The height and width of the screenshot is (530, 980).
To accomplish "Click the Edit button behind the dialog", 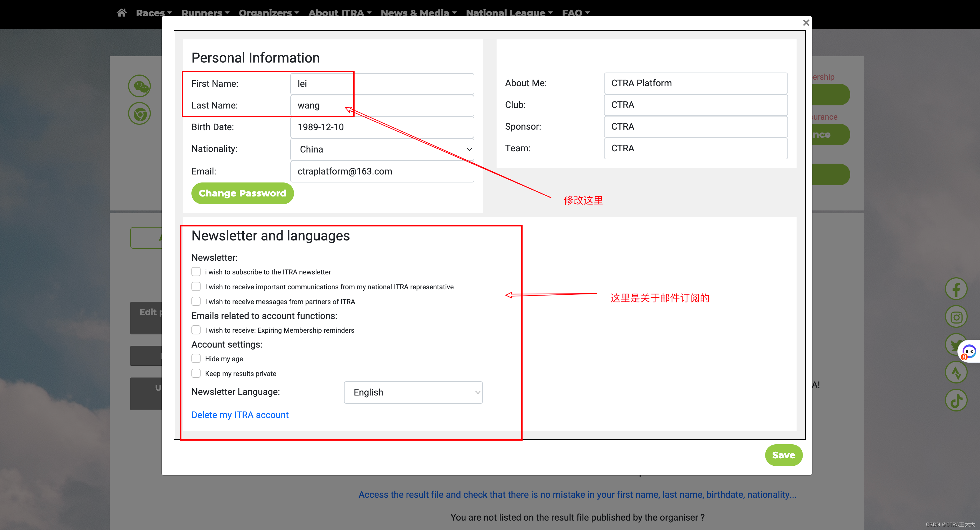I will point(146,318).
